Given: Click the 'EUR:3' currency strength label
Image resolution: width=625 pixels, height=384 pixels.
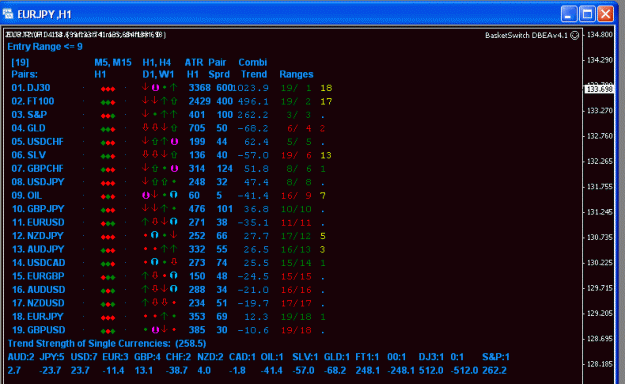Looking at the screenshot, I should coord(115,357).
